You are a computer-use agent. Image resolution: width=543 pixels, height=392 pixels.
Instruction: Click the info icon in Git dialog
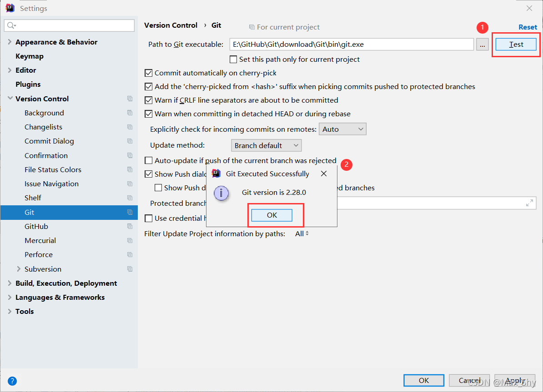(x=221, y=193)
